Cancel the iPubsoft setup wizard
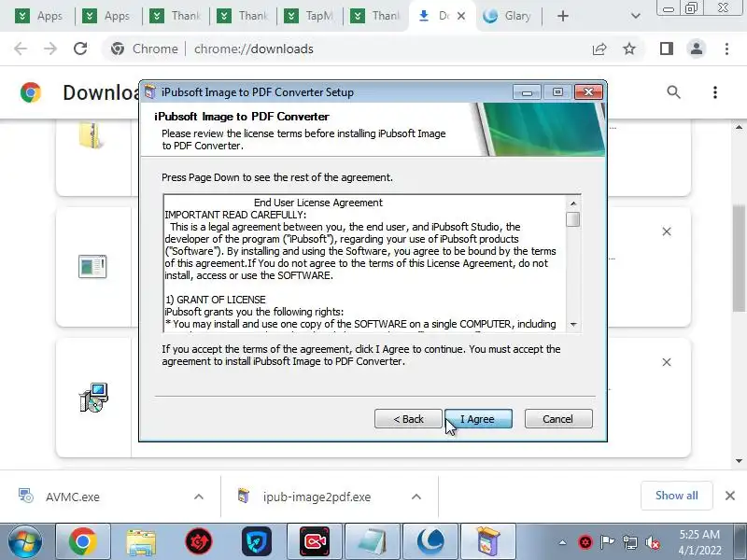This screenshot has width=747, height=560. pos(558,418)
